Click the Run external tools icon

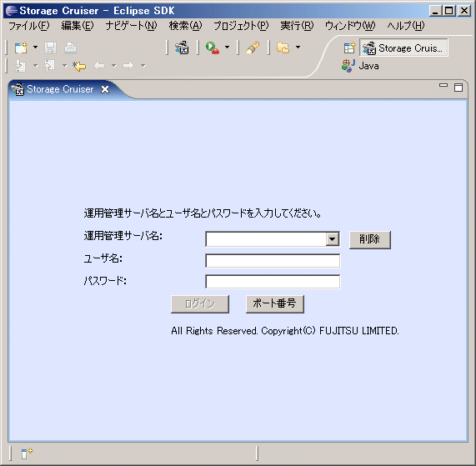(x=213, y=48)
